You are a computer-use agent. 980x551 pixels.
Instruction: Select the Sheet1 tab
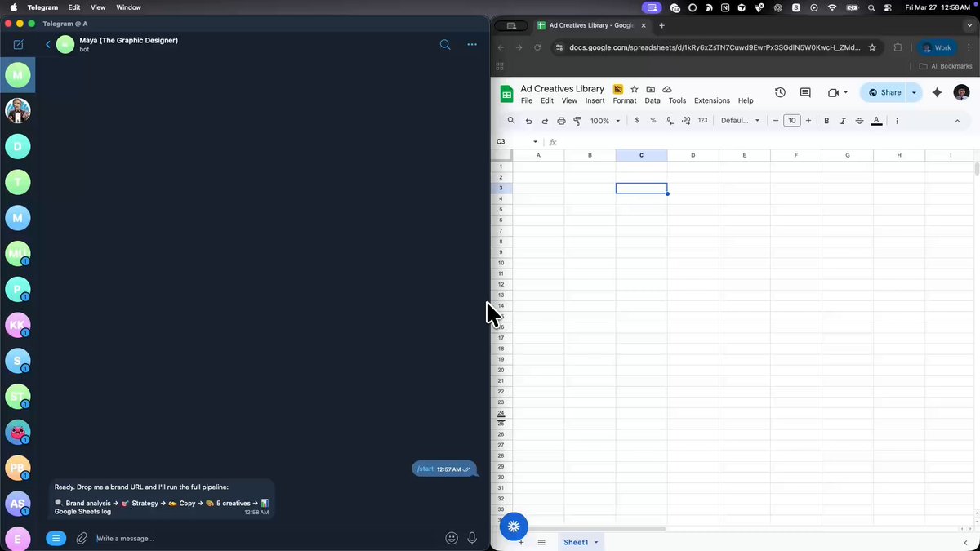click(576, 542)
